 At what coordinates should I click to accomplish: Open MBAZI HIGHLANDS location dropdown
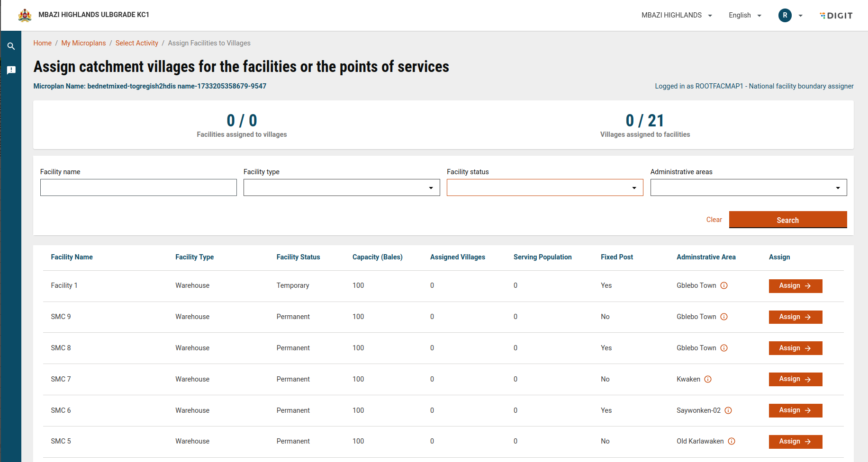(677, 15)
